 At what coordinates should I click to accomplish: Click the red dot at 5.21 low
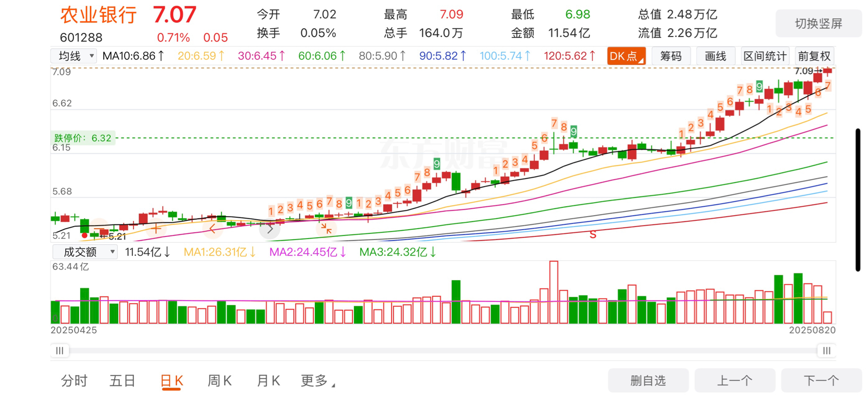84,235
